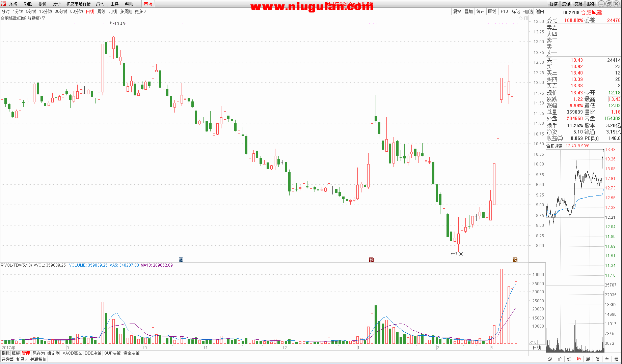This screenshot has width=622, height=364.
Task: Zoom in chart with plus button
Action: point(533,353)
